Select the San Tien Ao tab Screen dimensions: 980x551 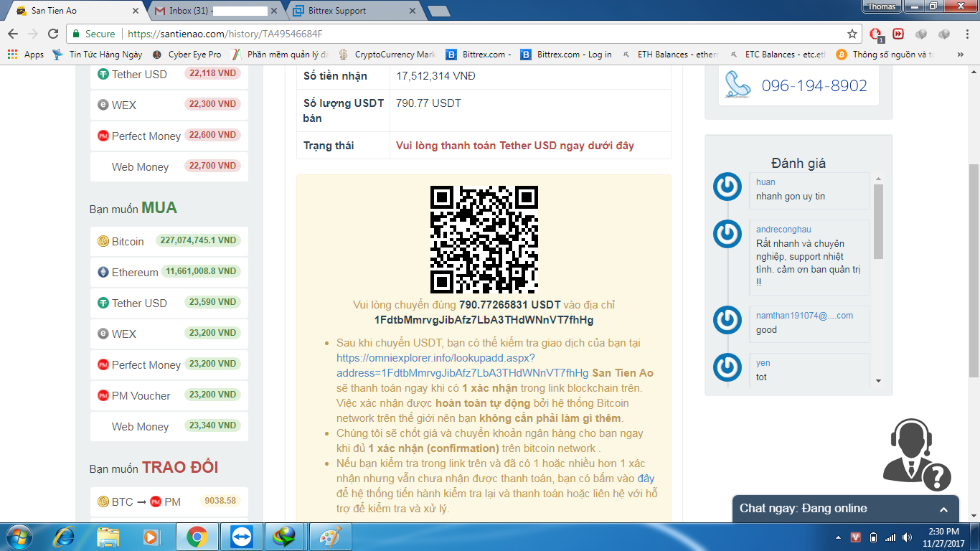point(75,11)
